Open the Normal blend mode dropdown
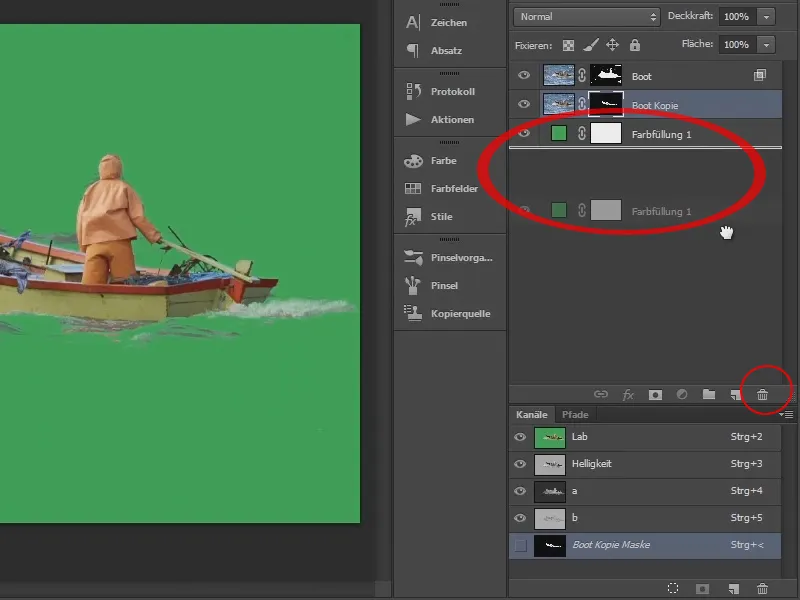Image resolution: width=800 pixels, height=600 pixels. coord(587,17)
